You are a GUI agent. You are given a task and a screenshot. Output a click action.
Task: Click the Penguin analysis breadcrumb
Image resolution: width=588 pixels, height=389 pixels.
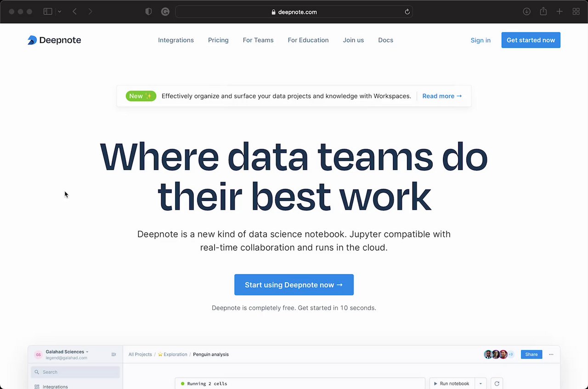pos(211,355)
